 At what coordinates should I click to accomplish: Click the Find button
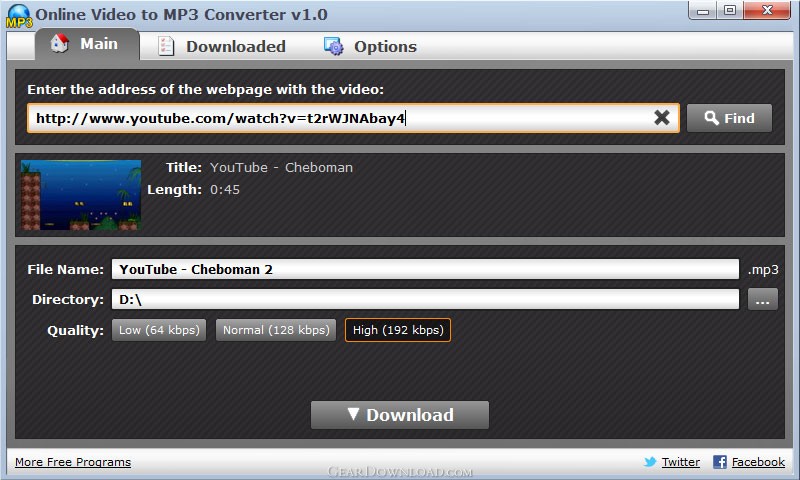[729, 118]
